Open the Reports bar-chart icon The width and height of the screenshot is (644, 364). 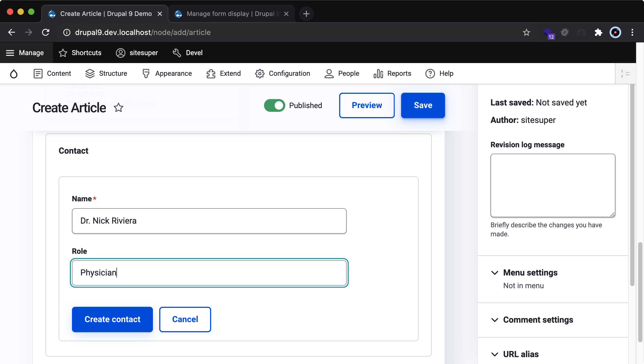click(x=378, y=73)
